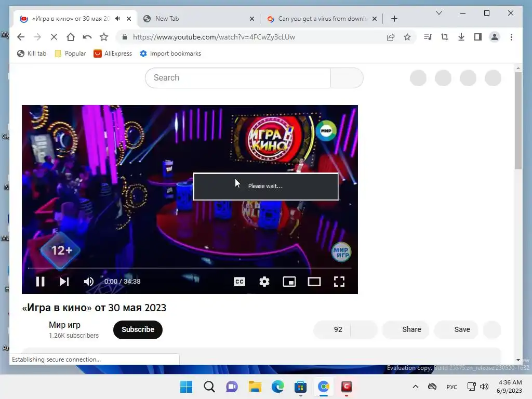The width and height of the screenshot is (532, 399).
Task: Toggle the side panel icon
Action: (x=478, y=37)
